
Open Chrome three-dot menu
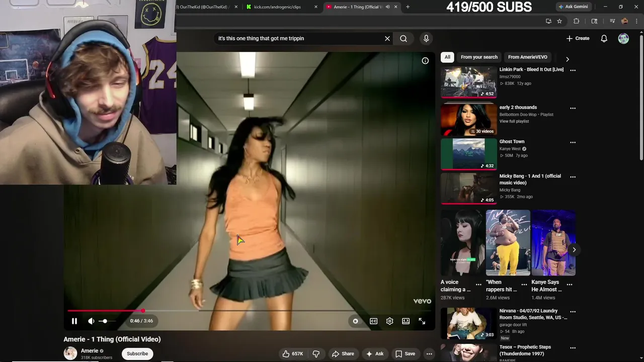636,21
